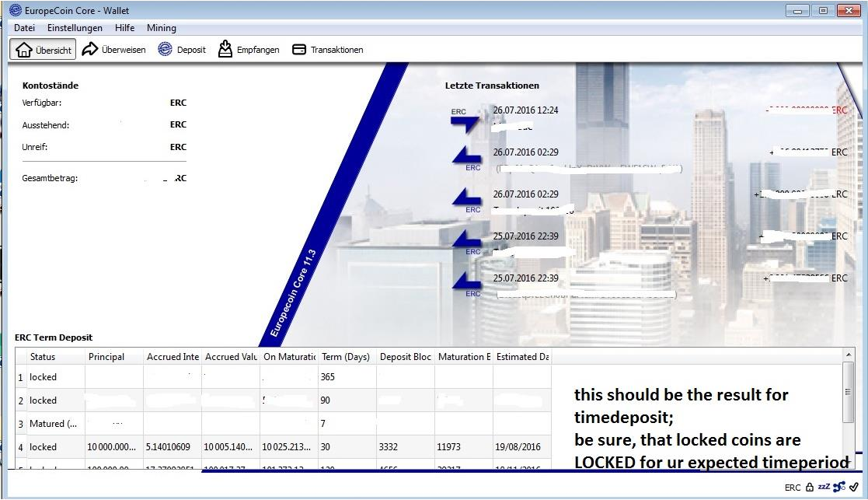Click the estimated date 19/08/2016
This screenshot has height=500, width=868.
(x=522, y=447)
